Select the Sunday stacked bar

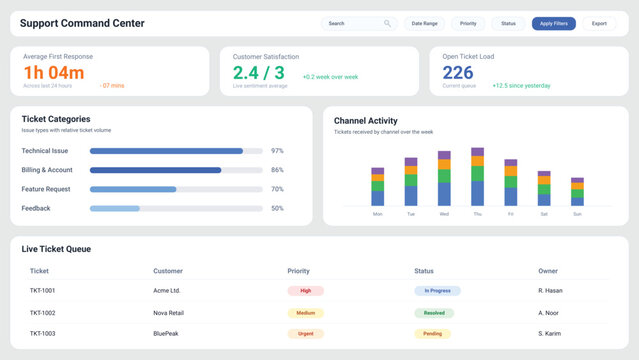point(577,192)
